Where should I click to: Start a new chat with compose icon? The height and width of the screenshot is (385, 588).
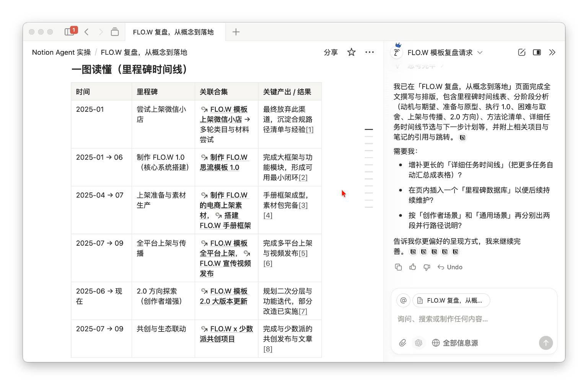(x=521, y=52)
